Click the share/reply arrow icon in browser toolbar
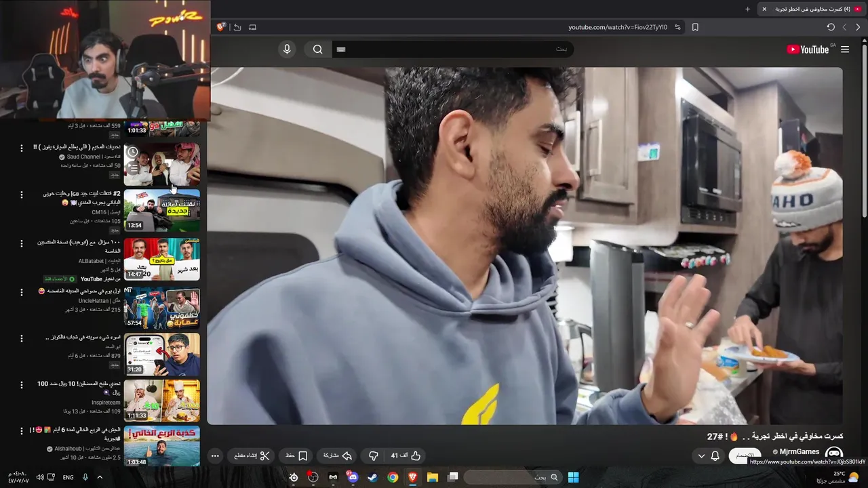The image size is (868, 488). (x=237, y=27)
